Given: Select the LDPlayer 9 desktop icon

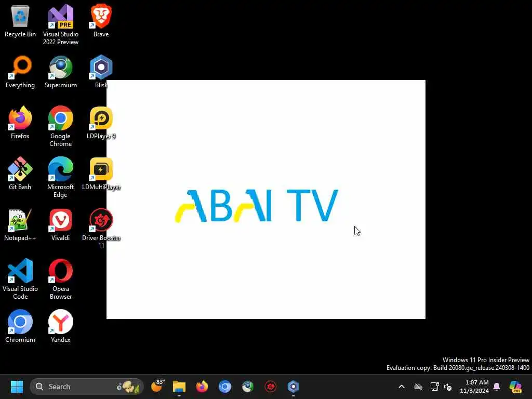Looking at the screenshot, I should click(x=101, y=123).
